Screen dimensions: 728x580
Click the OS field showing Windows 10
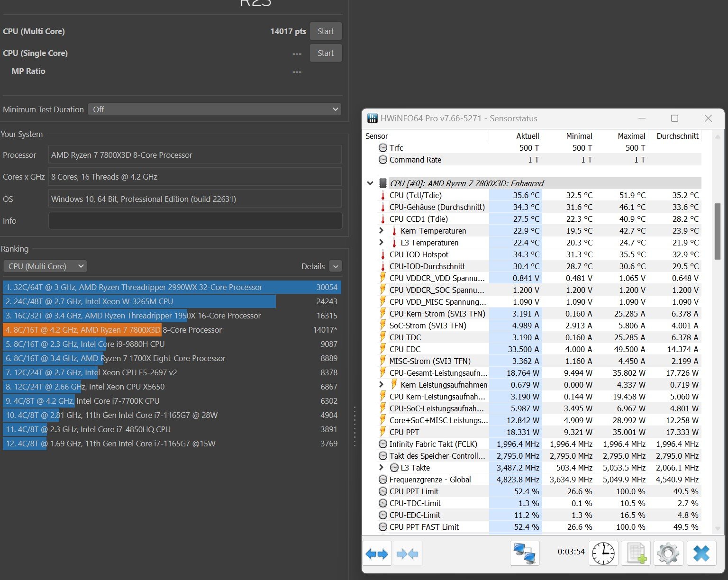tap(195, 199)
